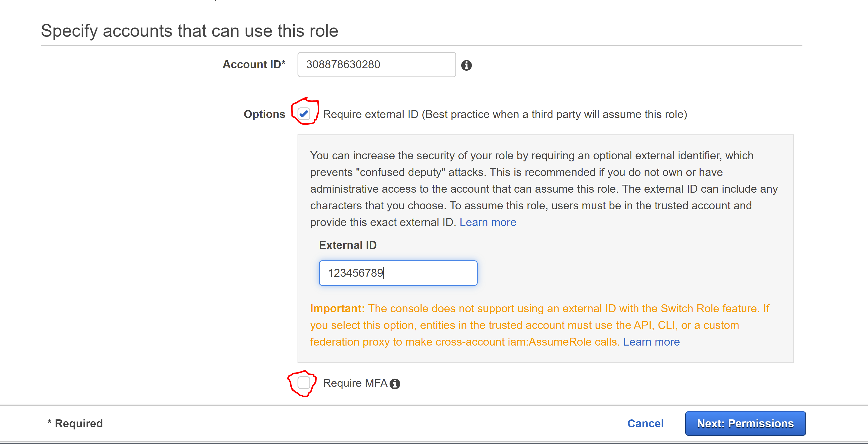This screenshot has width=868, height=444.
Task: Click the Specify accounts heading text
Action: [189, 31]
